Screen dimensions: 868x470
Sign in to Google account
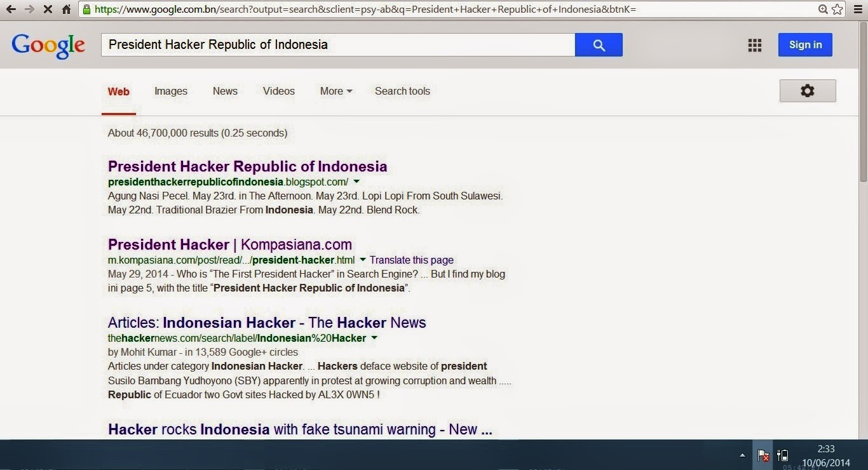click(805, 45)
